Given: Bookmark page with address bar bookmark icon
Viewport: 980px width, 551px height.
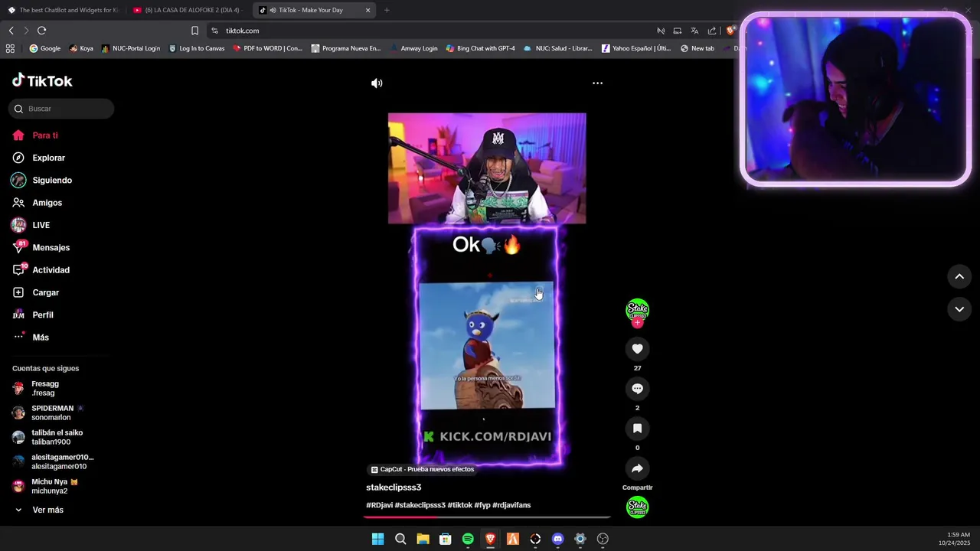Looking at the screenshot, I should [x=194, y=31].
